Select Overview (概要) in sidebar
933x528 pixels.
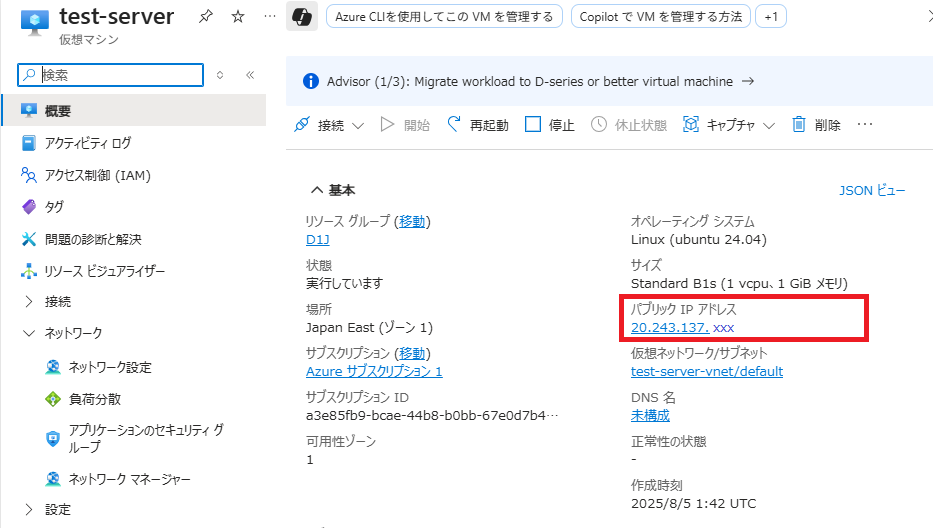coord(134,110)
